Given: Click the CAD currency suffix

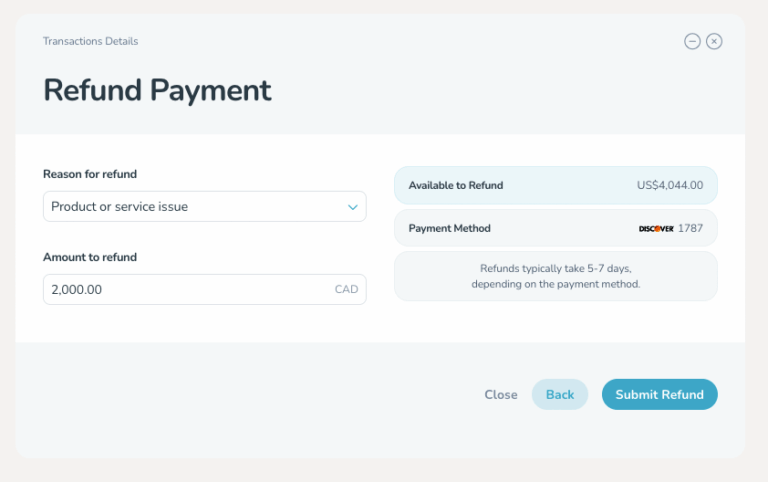Looking at the screenshot, I should (x=346, y=290).
